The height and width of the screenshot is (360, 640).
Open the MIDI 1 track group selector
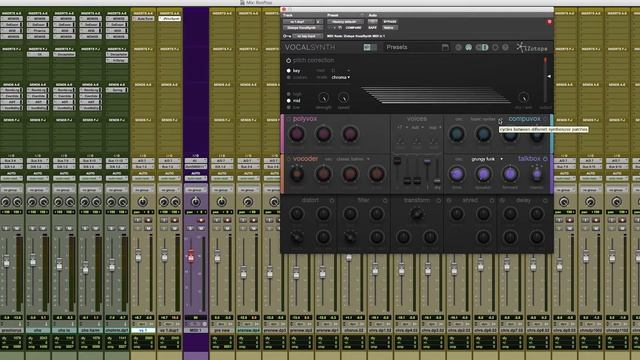coord(196,190)
